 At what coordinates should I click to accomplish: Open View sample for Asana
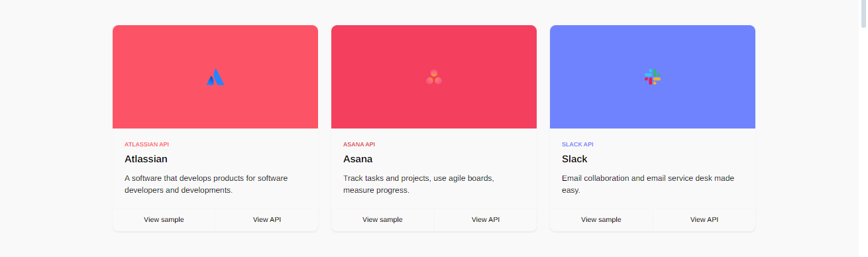click(382, 219)
